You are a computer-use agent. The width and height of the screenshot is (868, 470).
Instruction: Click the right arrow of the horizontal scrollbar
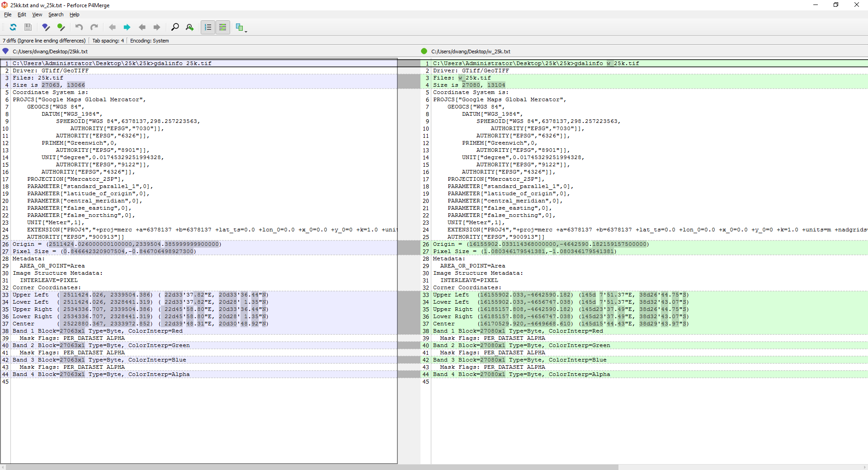point(864,467)
